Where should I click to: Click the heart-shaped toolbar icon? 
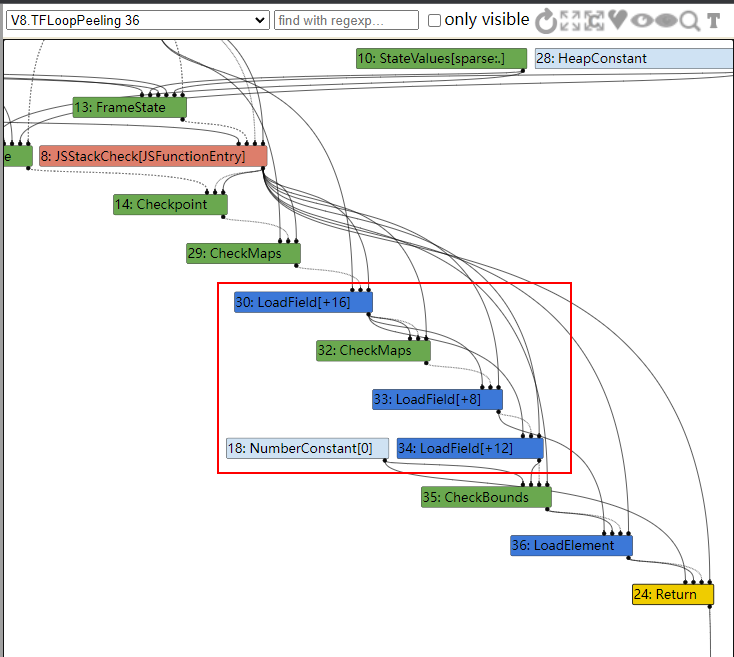click(618, 21)
